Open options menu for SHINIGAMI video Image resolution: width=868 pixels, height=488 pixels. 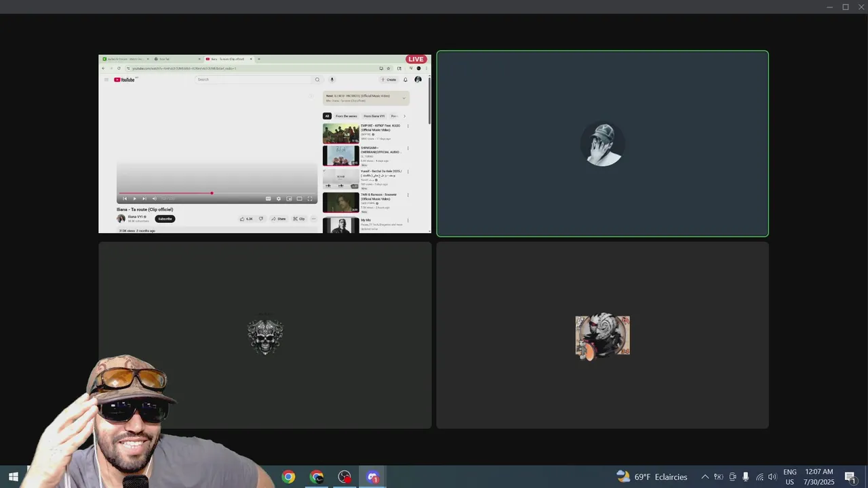(x=408, y=148)
